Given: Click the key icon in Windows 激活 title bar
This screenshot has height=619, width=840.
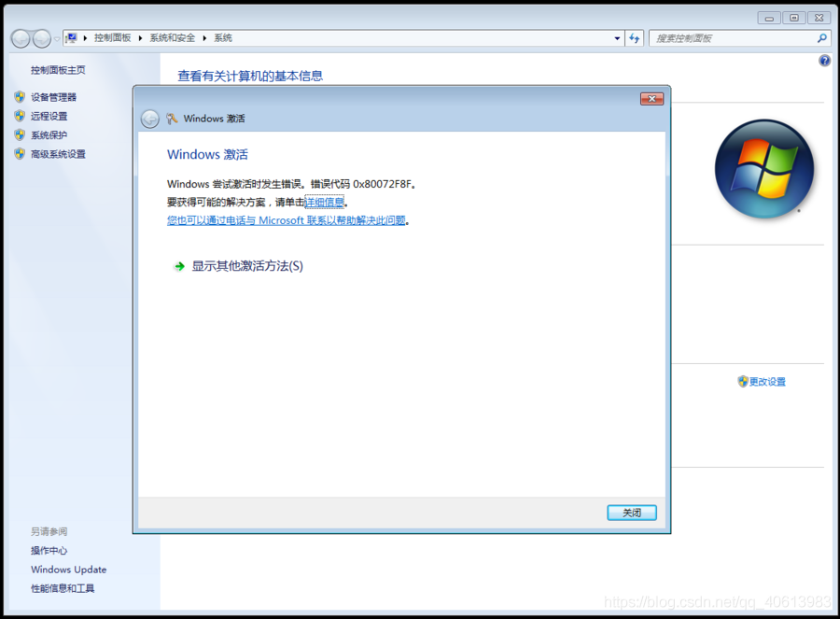Looking at the screenshot, I should (x=172, y=119).
